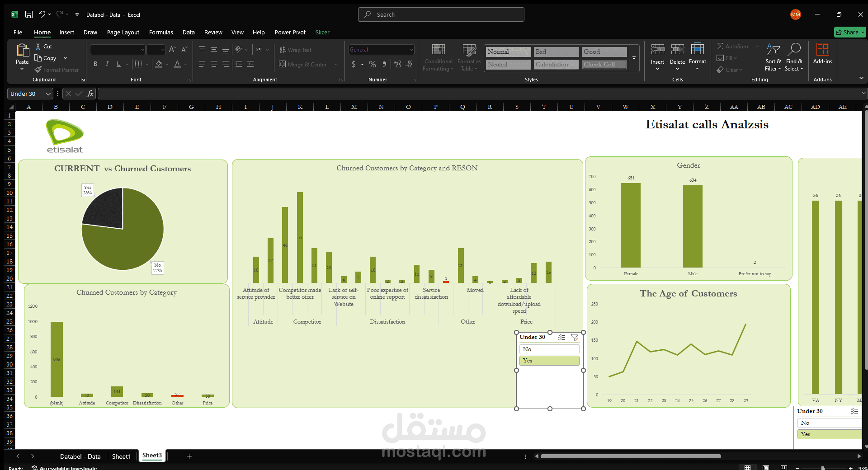Click the Search box in title bar
The width and height of the screenshot is (868, 470).
[x=441, y=14]
